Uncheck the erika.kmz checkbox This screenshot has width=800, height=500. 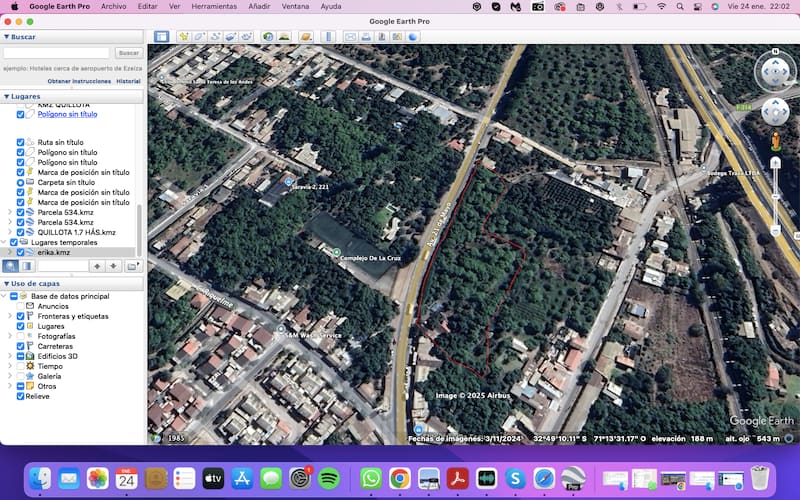point(20,252)
